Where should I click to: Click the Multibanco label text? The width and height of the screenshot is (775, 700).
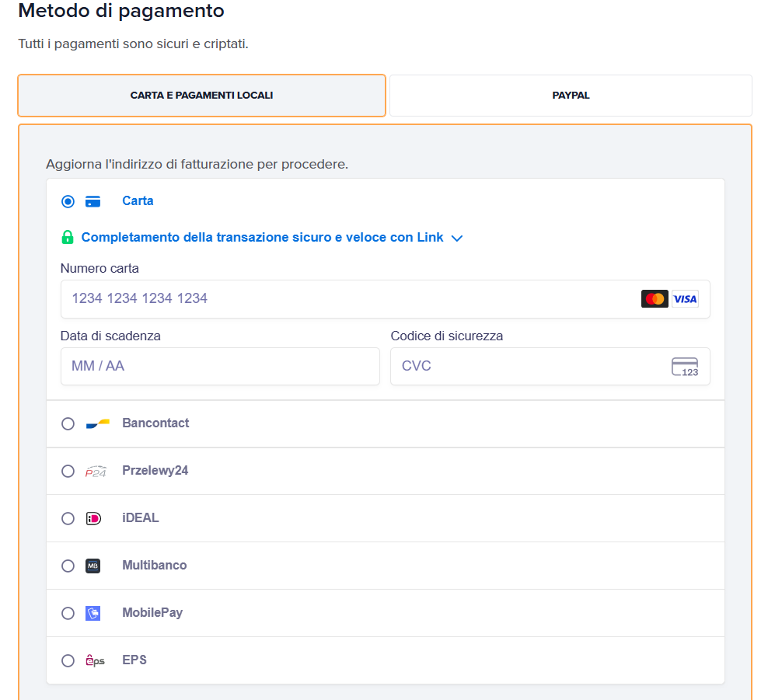pos(154,566)
